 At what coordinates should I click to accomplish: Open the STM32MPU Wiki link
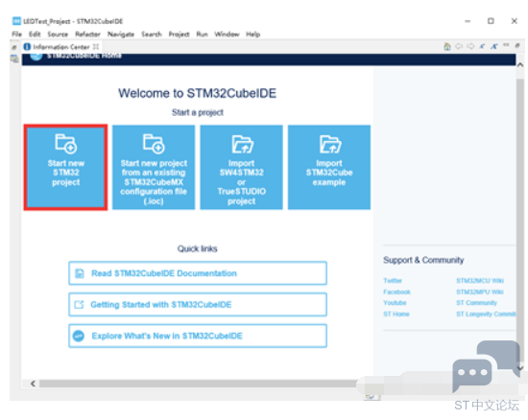pos(480,292)
